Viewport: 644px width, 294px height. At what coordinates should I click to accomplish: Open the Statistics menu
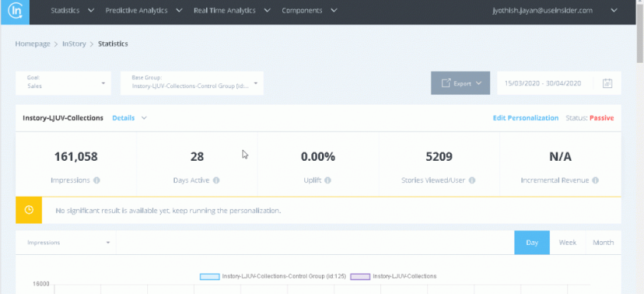[x=73, y=11]
